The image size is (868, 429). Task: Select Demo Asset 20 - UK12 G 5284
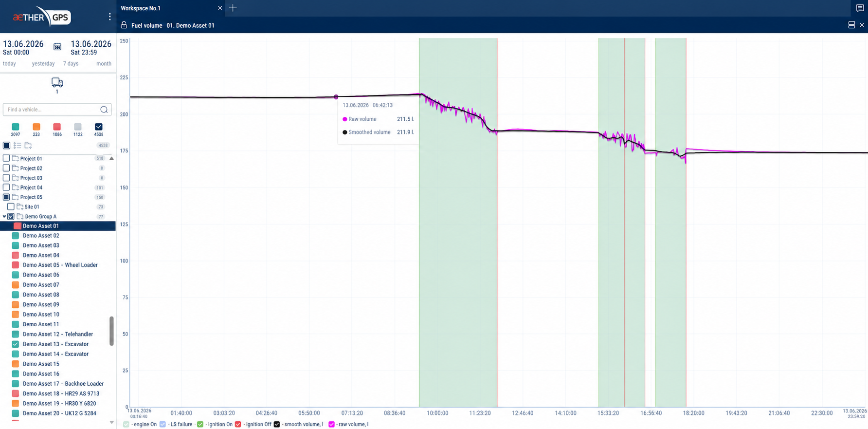click(59, 413)
